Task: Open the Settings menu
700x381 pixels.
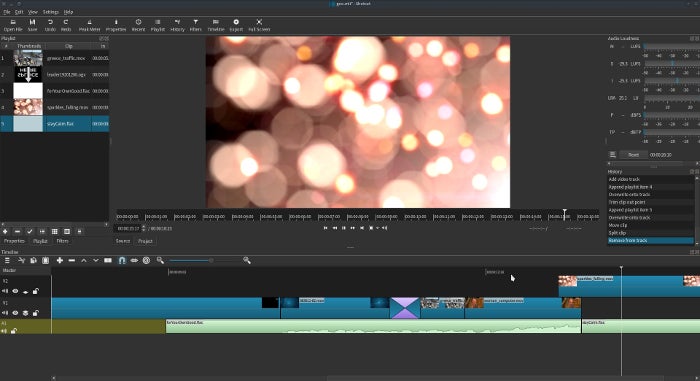Action: pos(50,12)
